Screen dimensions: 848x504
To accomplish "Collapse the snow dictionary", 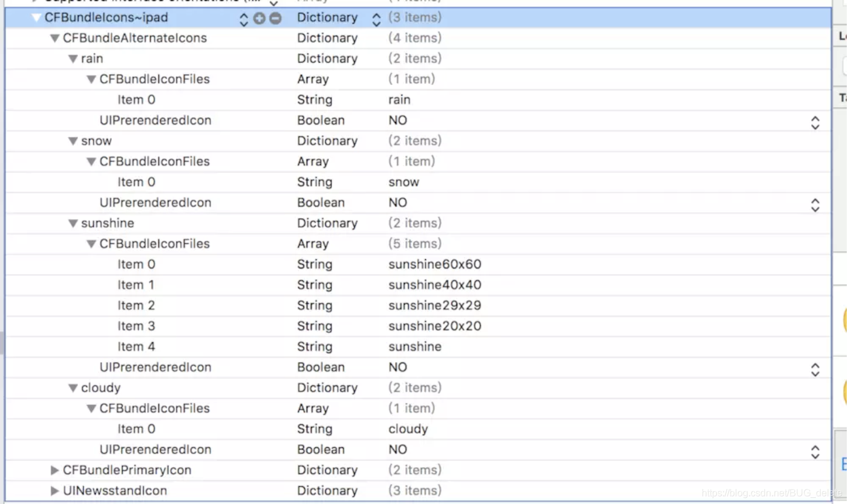I will pyautogui.click(x=73, y=141).
